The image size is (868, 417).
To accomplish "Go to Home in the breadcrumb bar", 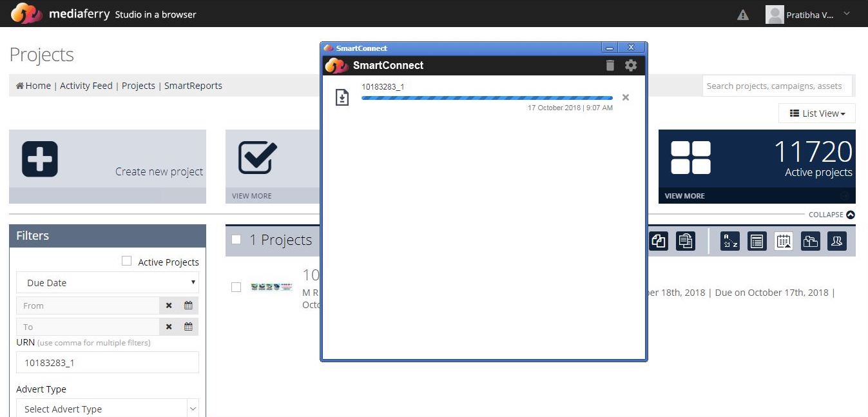I will (x=34, y=86).
